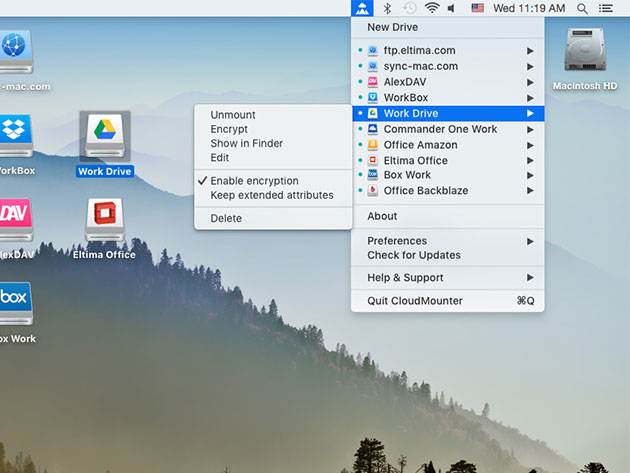Click the Work Drive menu label

(411, 113)
